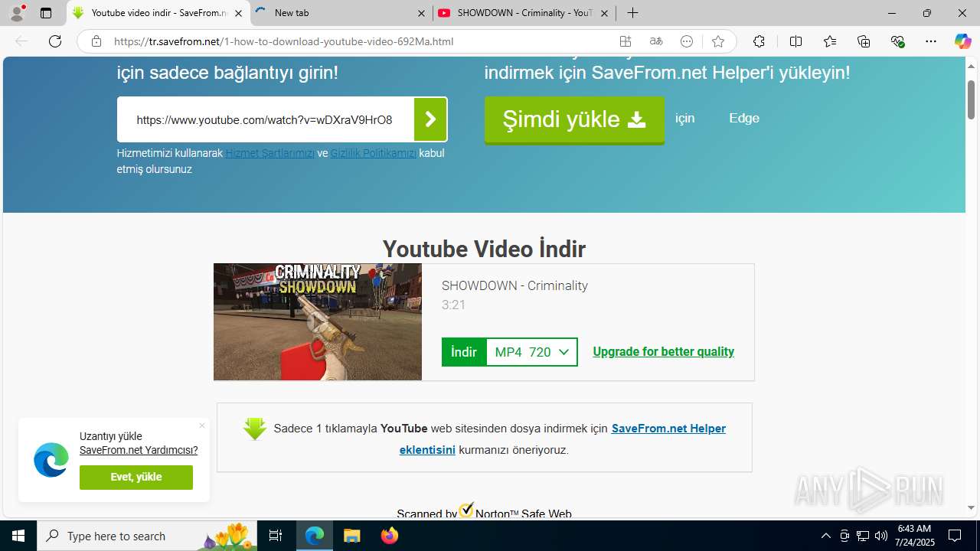The width and height of the screenshot is (980, 551).
Task: Open SaveFrom.net Yardımcısı? popup link
Action: pos(139,451)
